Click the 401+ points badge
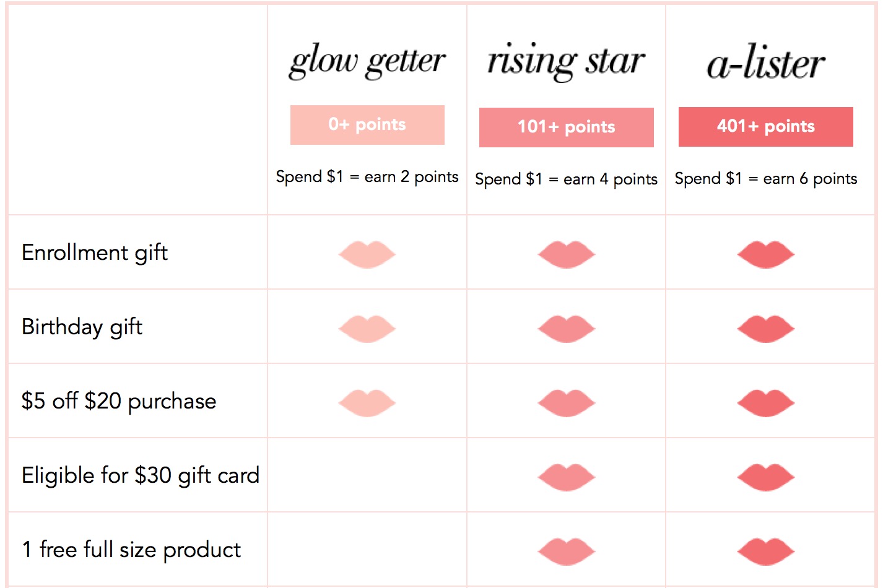 coord(766,127)
